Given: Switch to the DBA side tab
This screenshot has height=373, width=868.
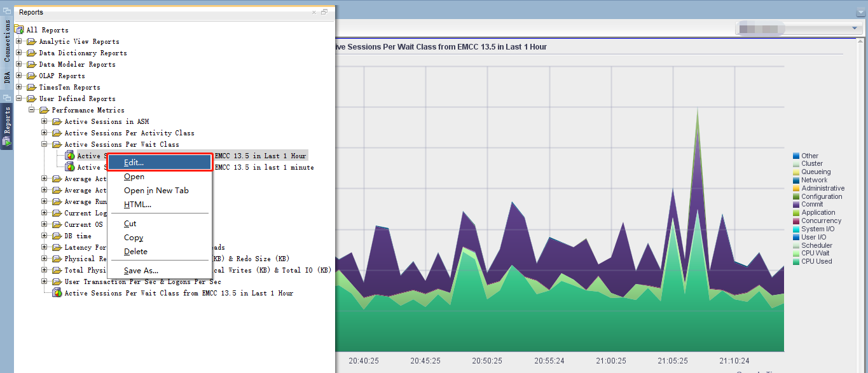Looking at the screenshot, I should click(x=6, y=77).
